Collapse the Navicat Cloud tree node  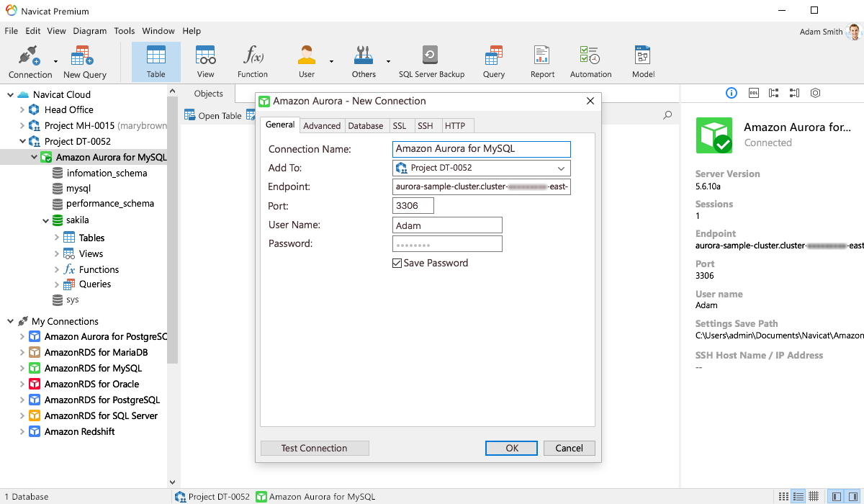tap(10, 94)
